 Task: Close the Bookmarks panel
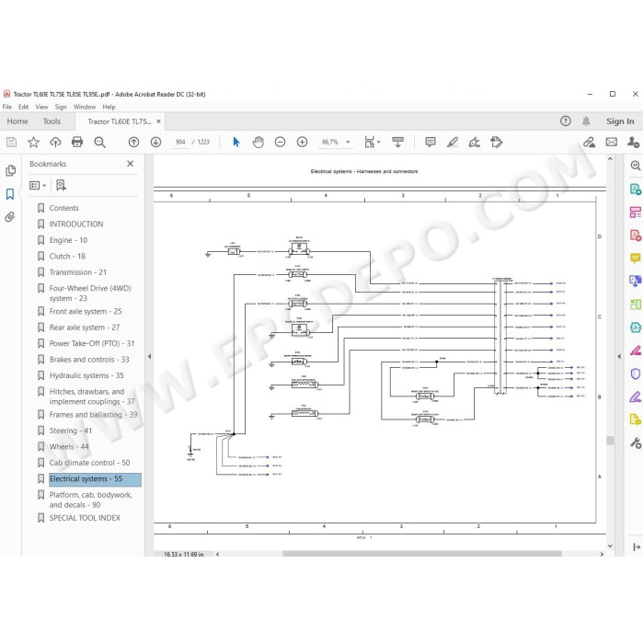point(131,164)
